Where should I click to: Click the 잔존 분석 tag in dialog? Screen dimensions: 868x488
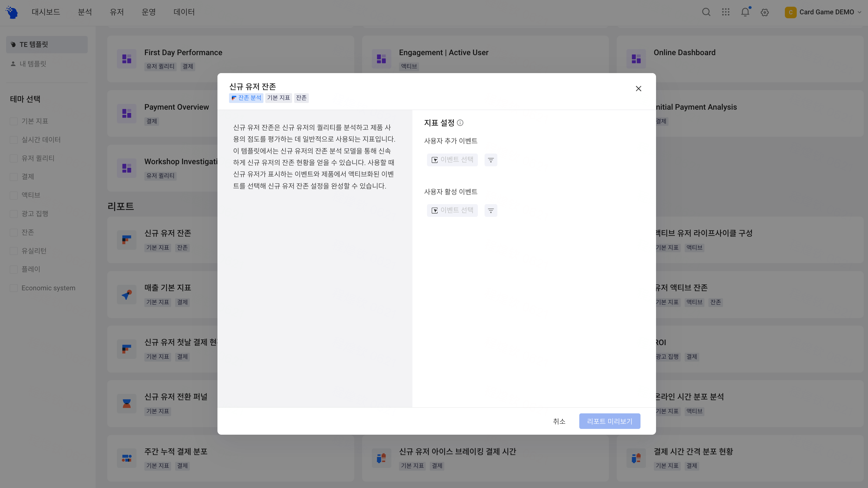(x=246, y=98)
